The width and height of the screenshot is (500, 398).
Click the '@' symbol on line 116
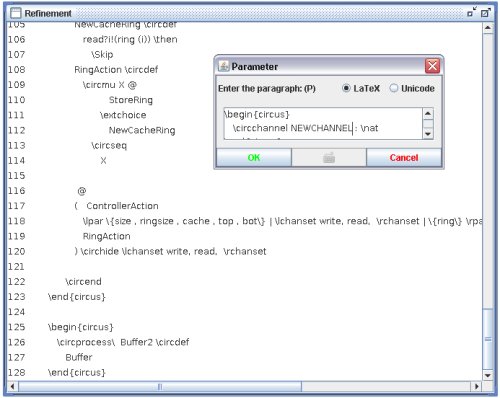click(82, 191)
